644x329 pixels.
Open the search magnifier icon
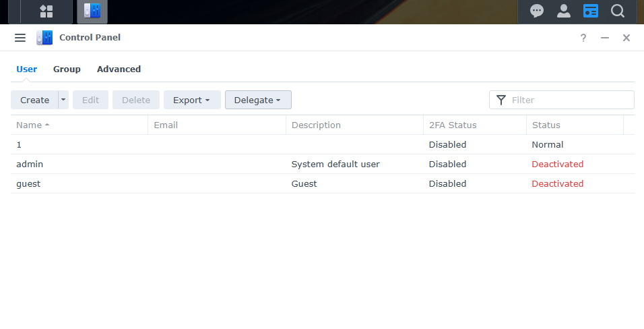coord(618,11)
